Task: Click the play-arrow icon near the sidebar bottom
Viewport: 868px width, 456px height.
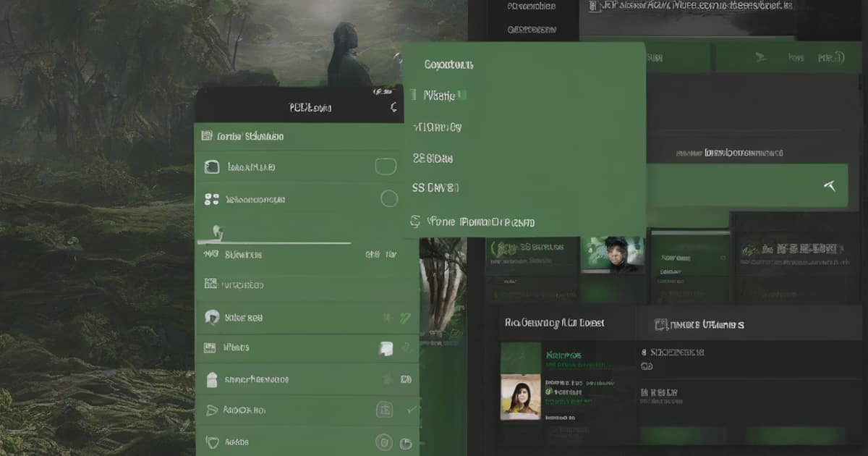Action: tap(212, 410)
